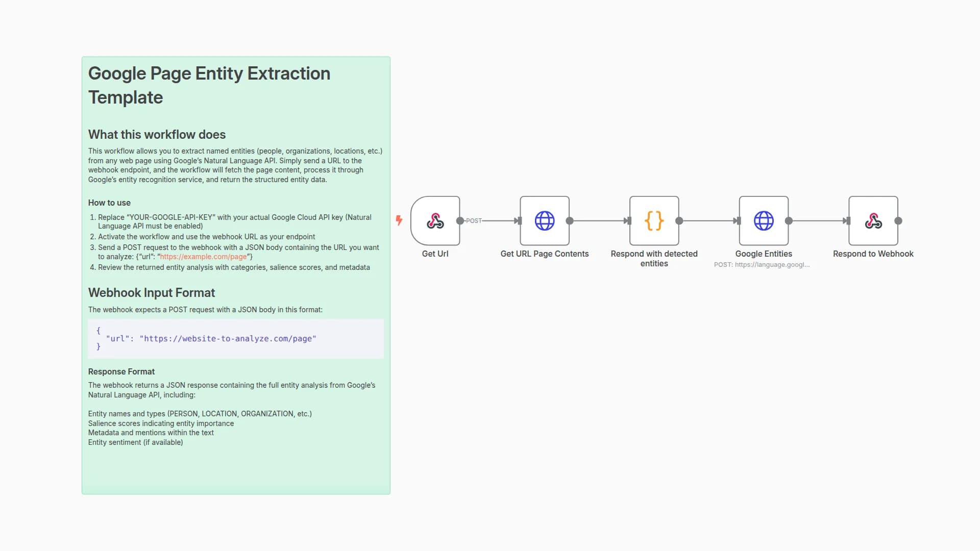The width and height of the screenshot is (980, 551).
Task: Open the https://example.com/page link
Action: (x=203, y=257)
